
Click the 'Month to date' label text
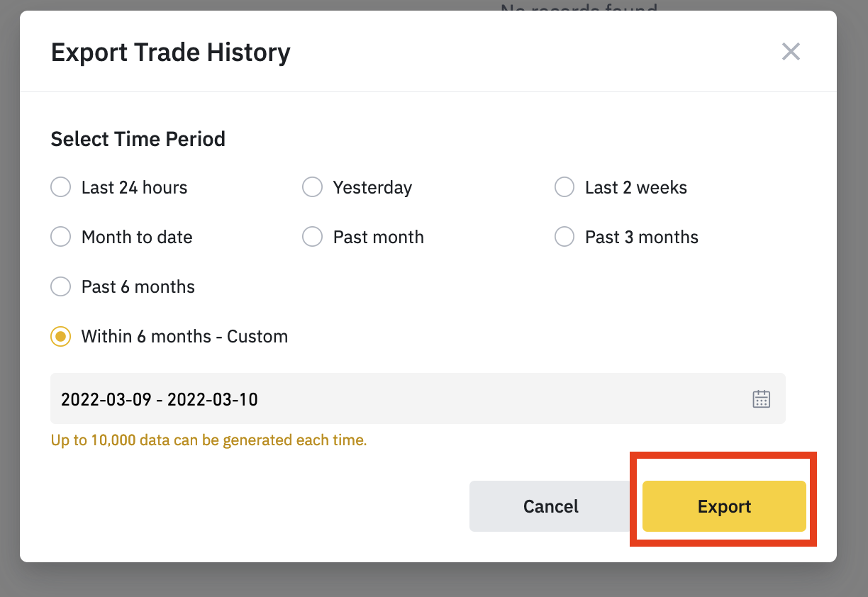point(137,237)
